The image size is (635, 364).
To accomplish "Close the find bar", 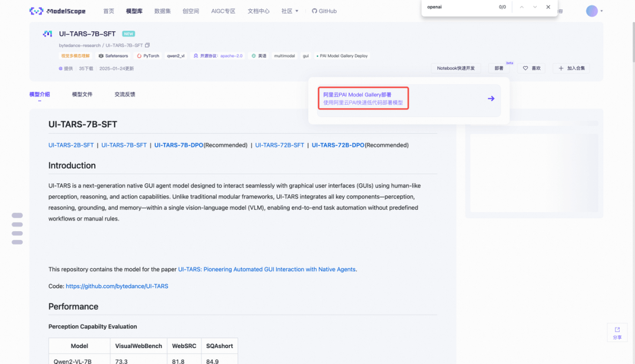I will pos(548,7).
